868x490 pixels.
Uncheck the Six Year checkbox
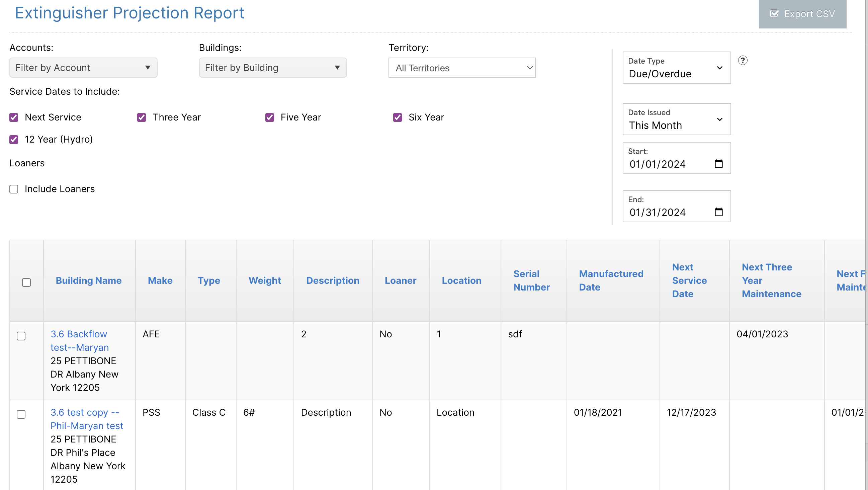(398, 117)
